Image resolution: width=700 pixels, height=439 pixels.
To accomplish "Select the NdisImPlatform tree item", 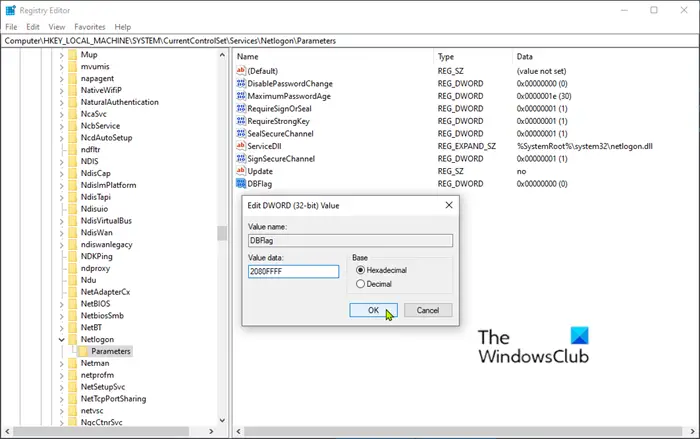I will 108,185.
